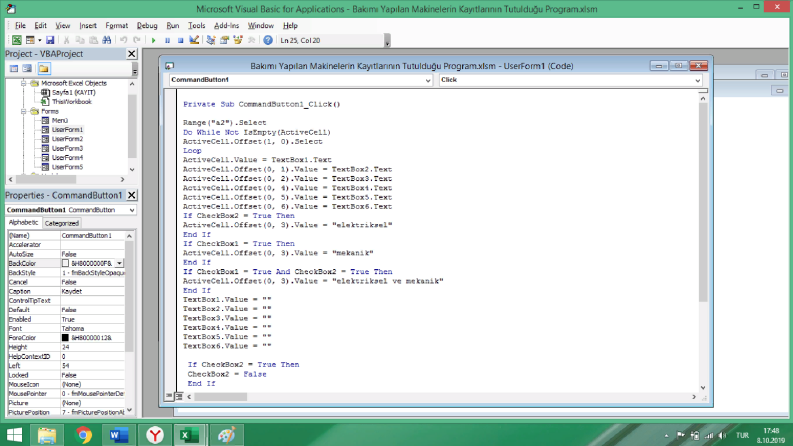This screenshot has width=793, height=446.
Task: Switch to Full Module View button
Action: point(179,396)
